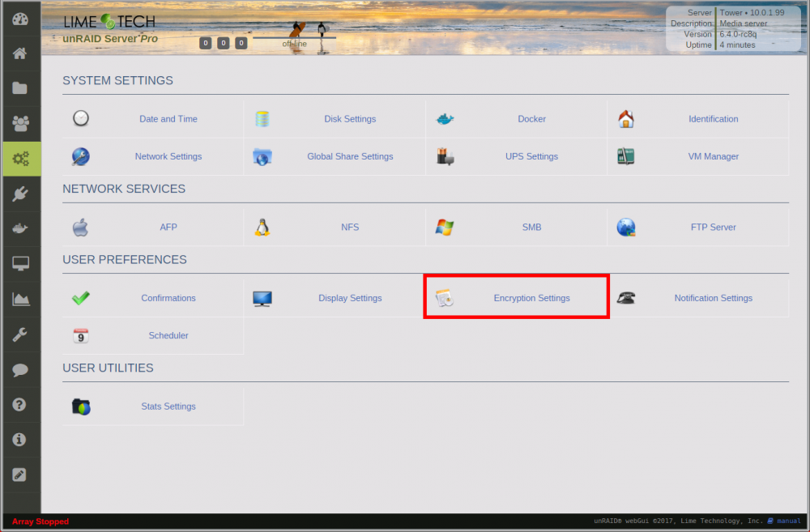Image resolution: width=810 pixels, height=532 pixels.
Task: Open feedback speech bubble sidebar icon
Action: tap(20, 370)
